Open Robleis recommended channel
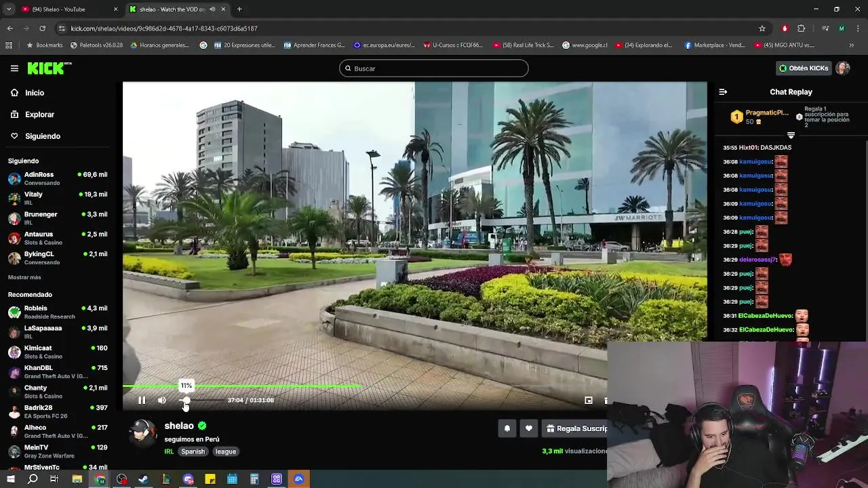 click(x=58, y=312)
